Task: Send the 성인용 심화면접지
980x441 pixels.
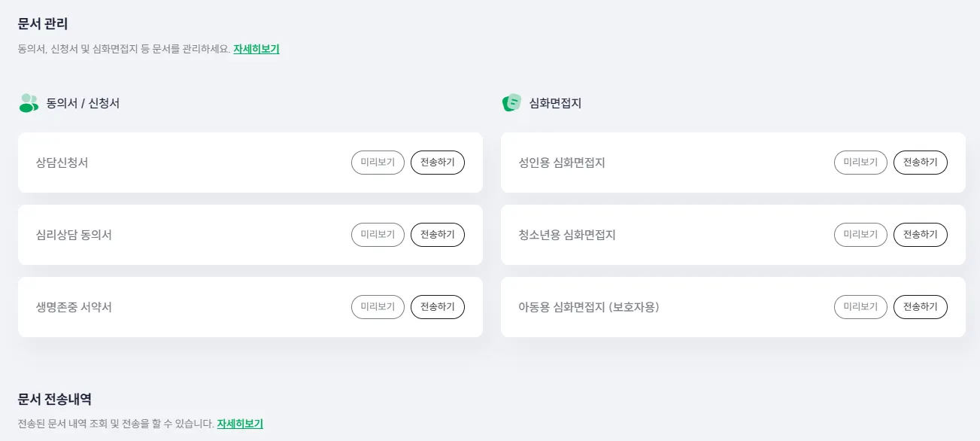Action: (921, 163)
